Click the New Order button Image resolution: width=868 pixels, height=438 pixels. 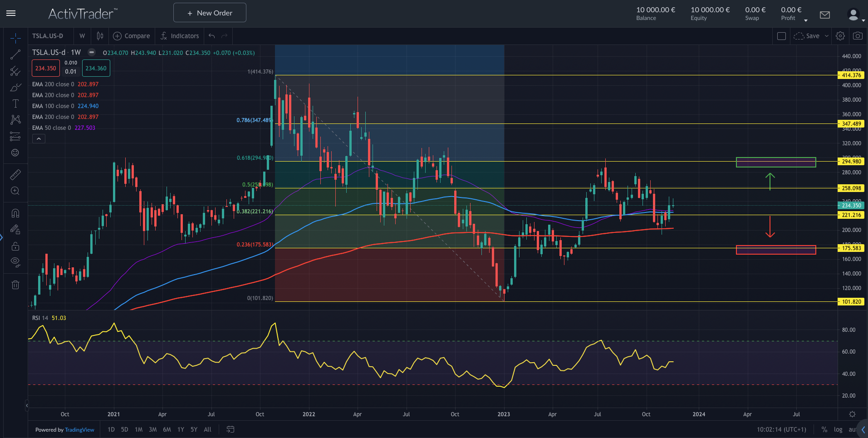pos(210,13)
